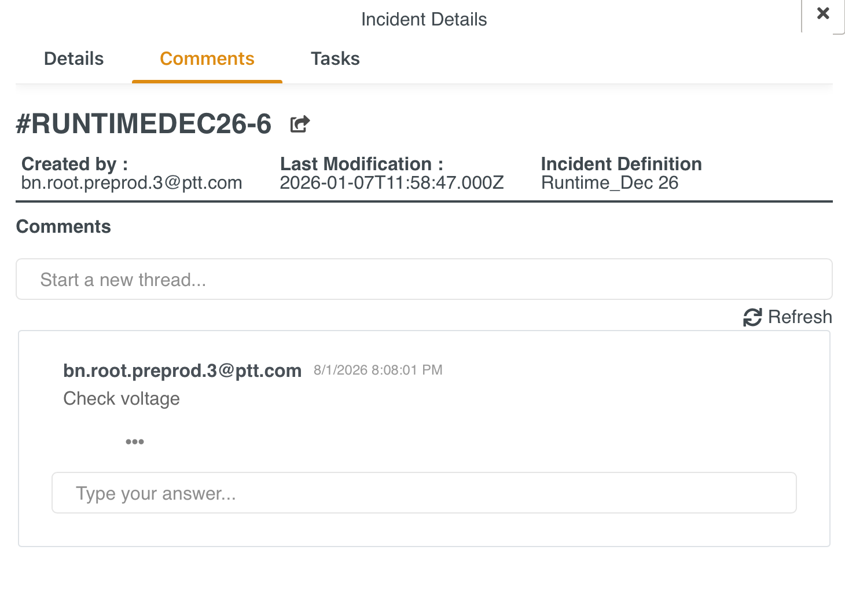Open the Tasks tab
The image size is (845, 616).
pyautogui.click(x=335, y=58)
